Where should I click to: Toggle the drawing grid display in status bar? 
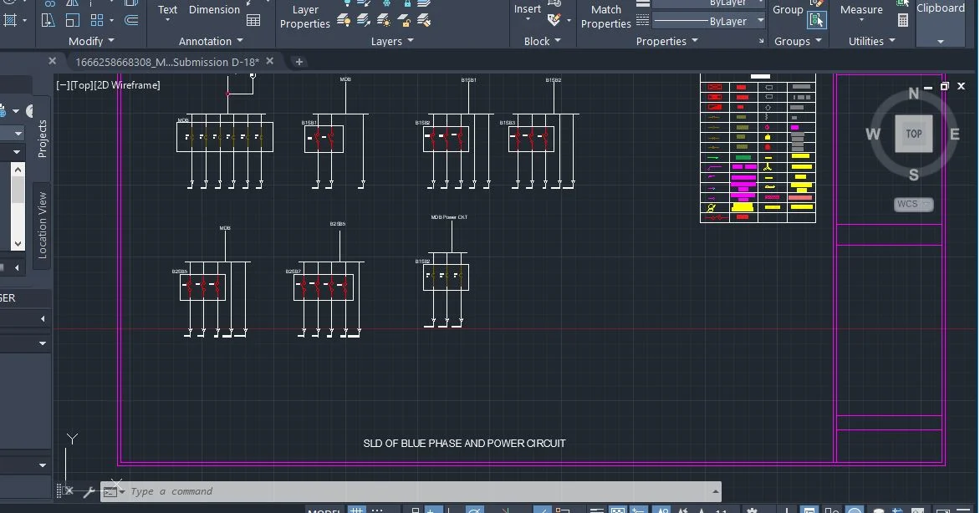tap(357, 510)
